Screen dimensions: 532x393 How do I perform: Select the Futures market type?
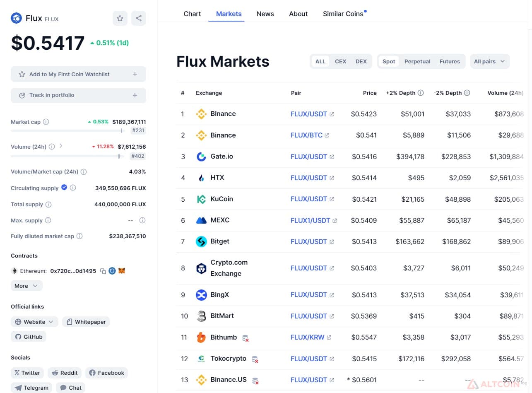point(450,61)
